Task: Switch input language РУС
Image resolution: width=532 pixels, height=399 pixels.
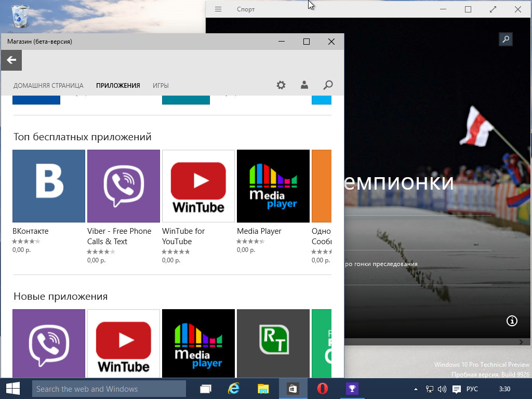Action: (x=472, y=389)
